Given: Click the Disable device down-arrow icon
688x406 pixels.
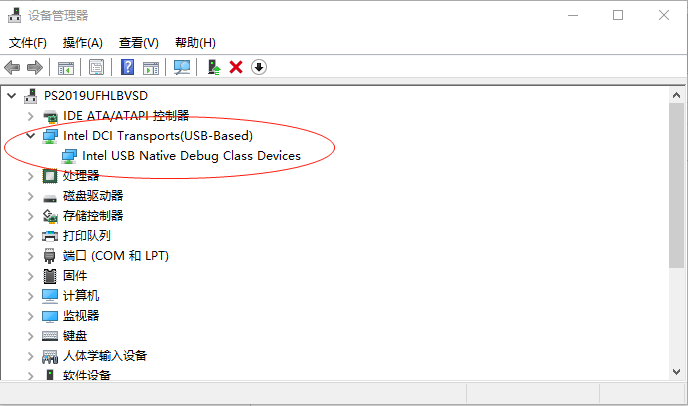Looking at the screenshot, I should point(259,68).
